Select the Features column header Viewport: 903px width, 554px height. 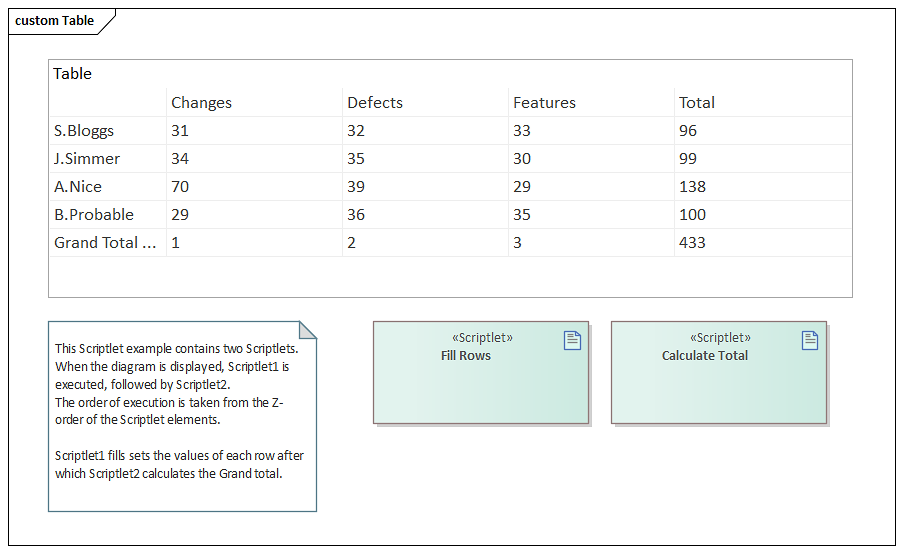pyautogui.click(x=544, y=103)
